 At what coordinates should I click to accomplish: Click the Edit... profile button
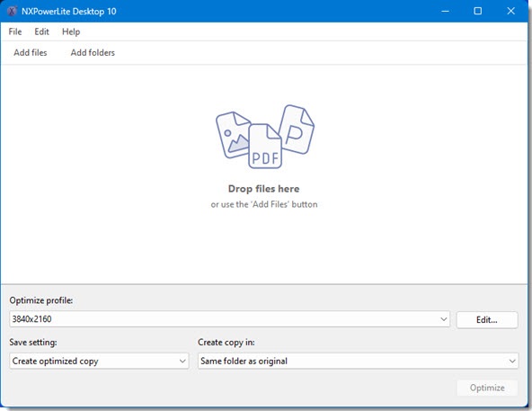coord(487,319)
